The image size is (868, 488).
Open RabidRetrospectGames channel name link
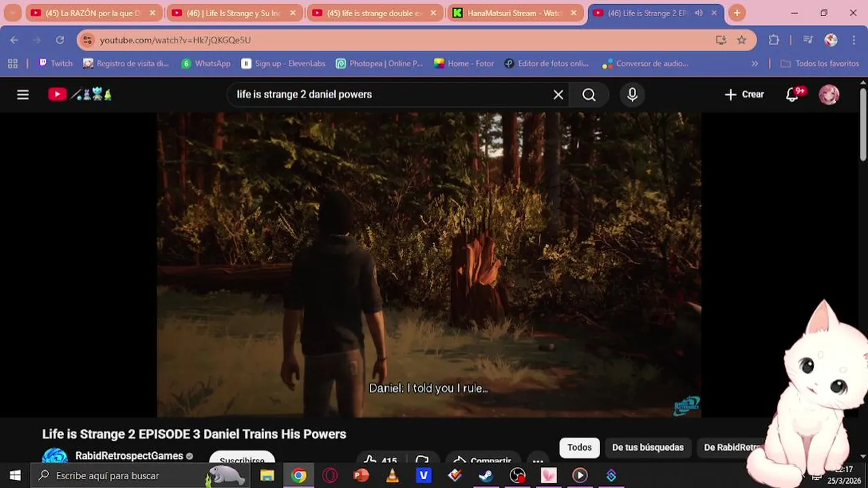129,456
